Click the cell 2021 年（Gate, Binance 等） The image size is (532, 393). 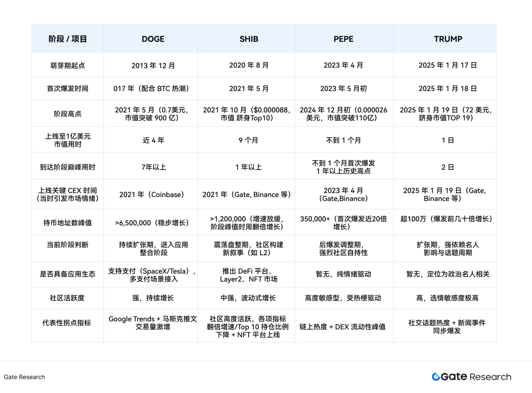click(x=247, y=194)
